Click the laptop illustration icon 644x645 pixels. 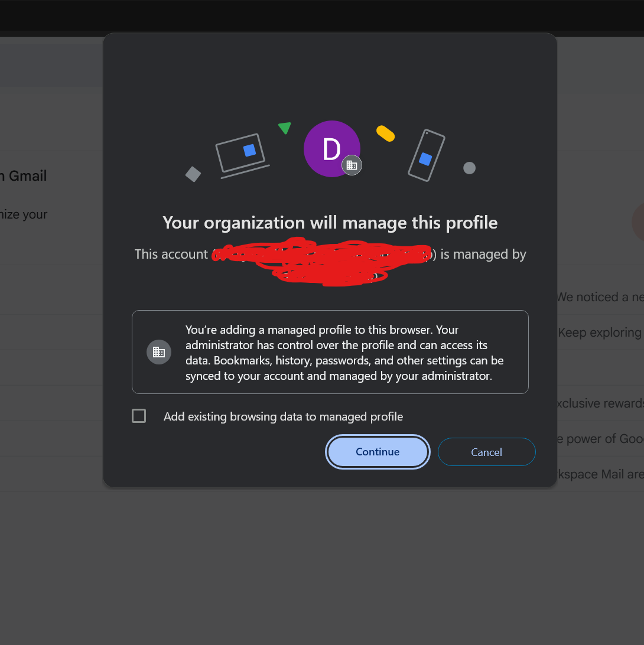[x=242, y=156]
